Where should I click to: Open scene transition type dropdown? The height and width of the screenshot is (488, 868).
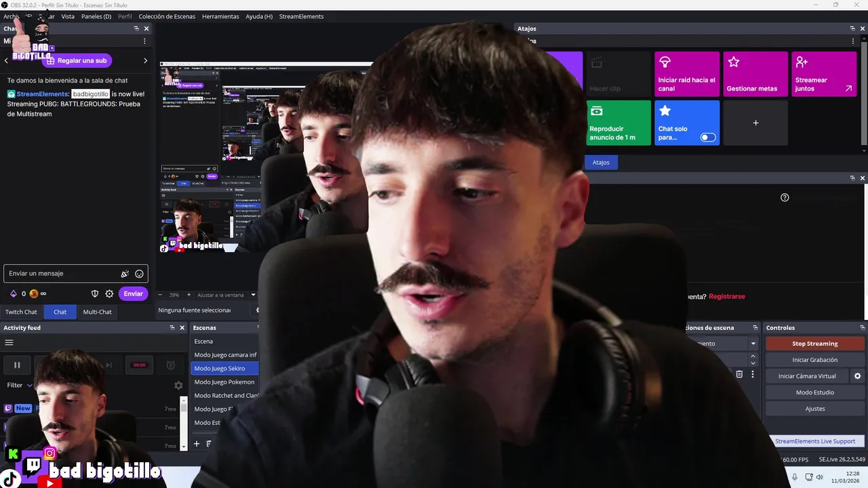753,344
